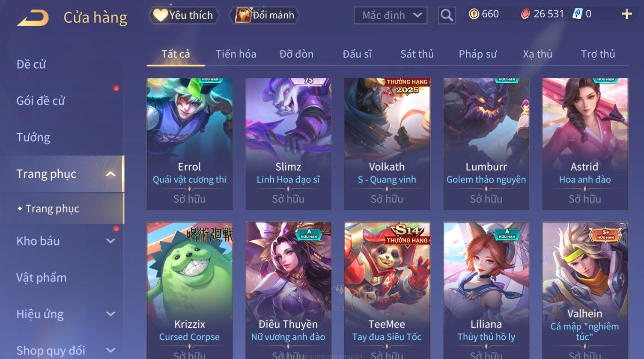
Task: Collapse the Trang phục sidebar section
Action: [110, 174]
